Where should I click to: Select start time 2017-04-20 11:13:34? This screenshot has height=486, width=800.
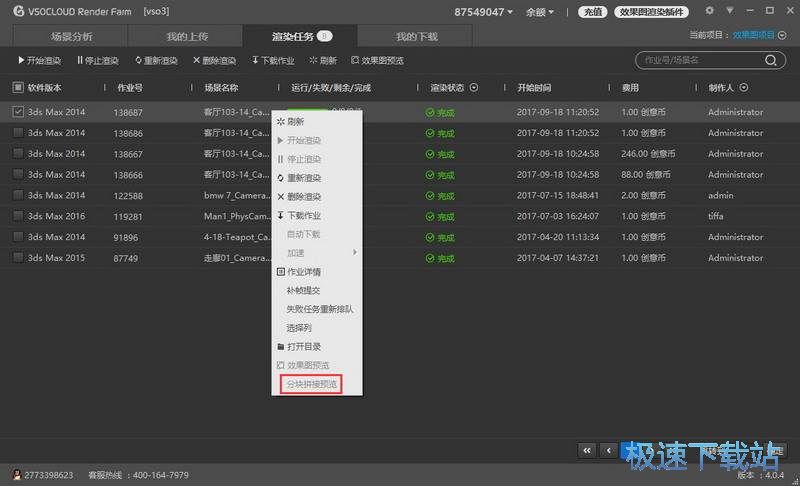click(x=558, y=237)
